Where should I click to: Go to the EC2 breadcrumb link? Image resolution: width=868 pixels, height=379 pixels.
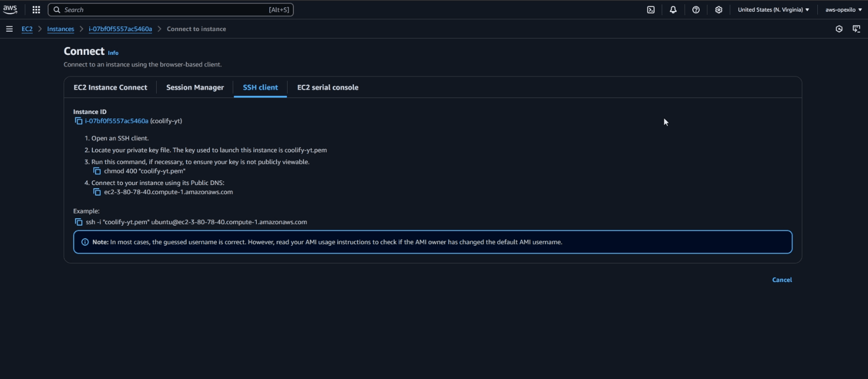coord(27,29)
